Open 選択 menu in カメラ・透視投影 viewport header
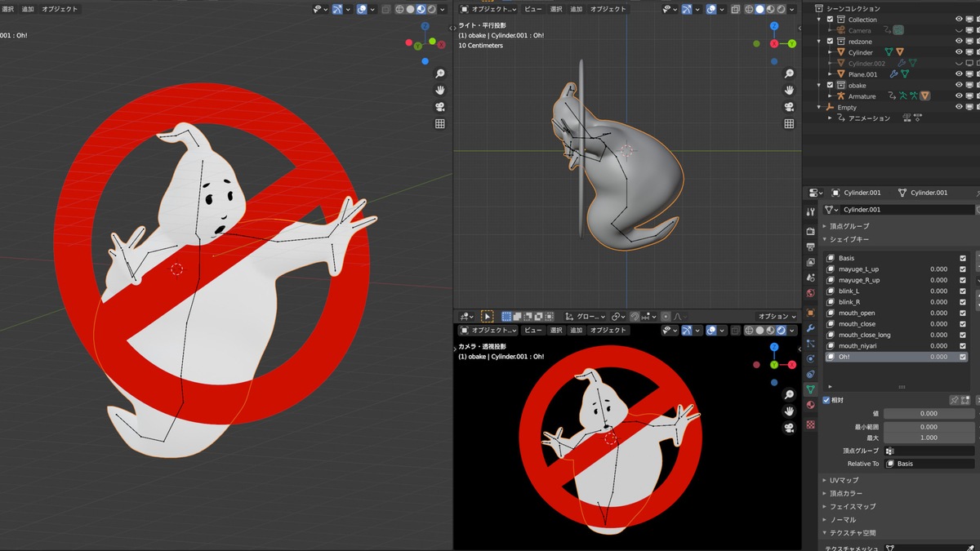This screenshot has height=551, width=980. click(556, 331)
